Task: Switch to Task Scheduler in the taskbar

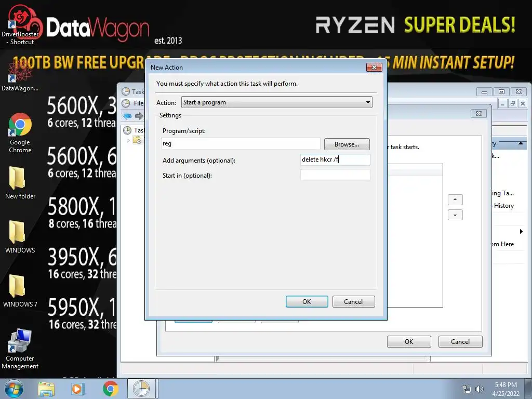Action: [141, 389]
